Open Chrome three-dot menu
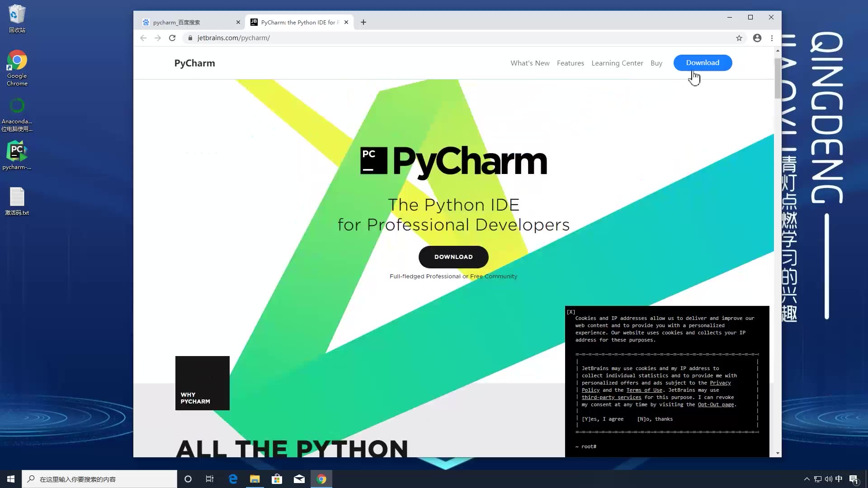 coord(772,38)
